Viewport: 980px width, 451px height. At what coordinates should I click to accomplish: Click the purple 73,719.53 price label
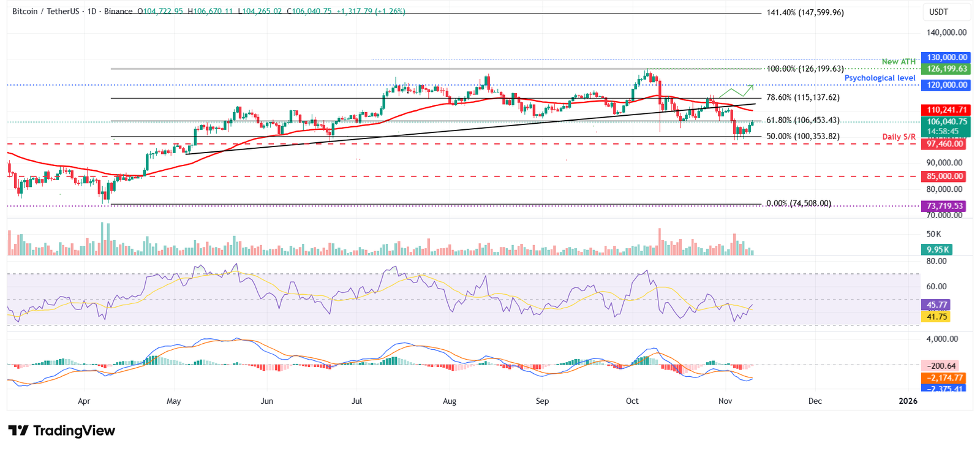tap(944, 207)
